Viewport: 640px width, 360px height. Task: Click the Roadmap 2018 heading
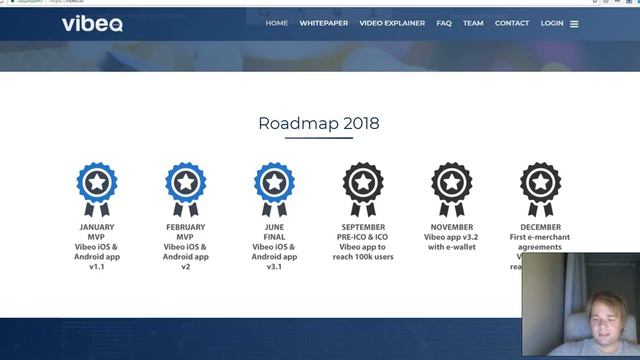(319, 123)
